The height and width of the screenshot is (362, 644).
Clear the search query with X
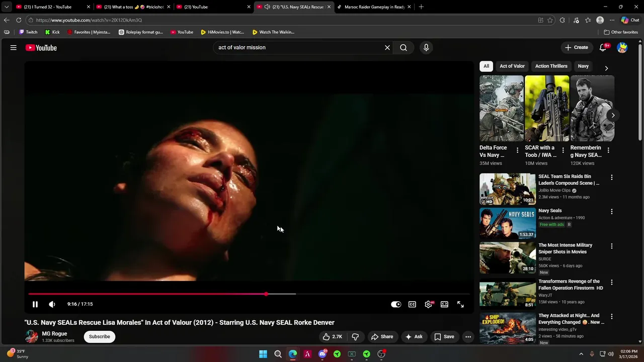[387, 47]
